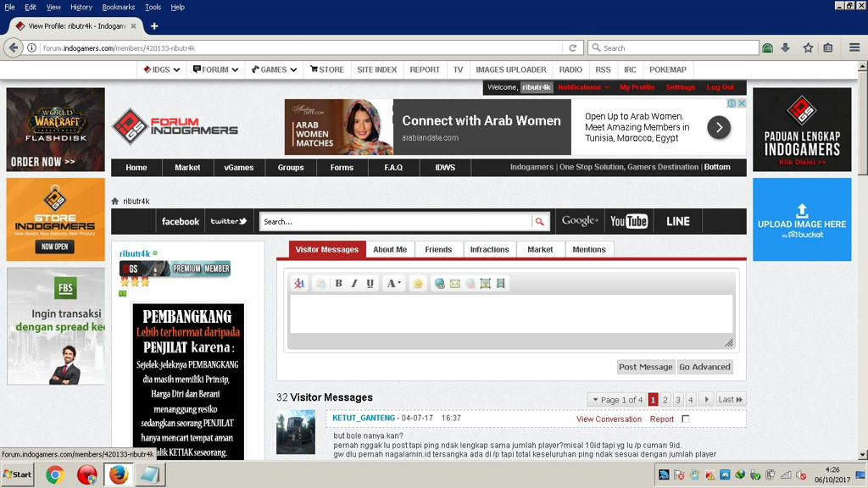The height and width of the screenshot is (488, 868).
Task: Click the Log Out link
Action: coord(721,87)
